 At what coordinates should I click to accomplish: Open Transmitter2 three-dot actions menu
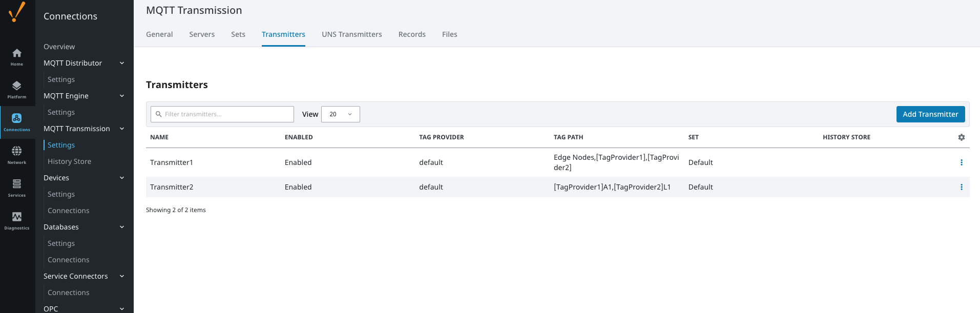[x=961, y=187]
